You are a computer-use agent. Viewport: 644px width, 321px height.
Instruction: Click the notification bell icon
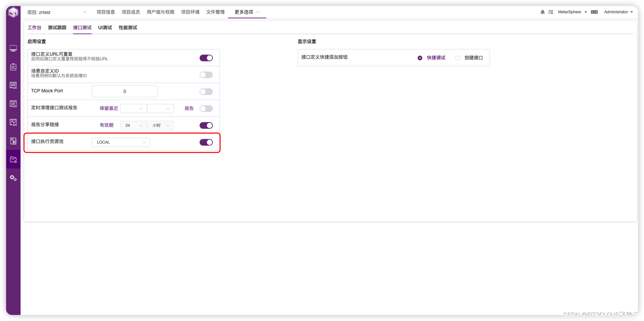542,12
